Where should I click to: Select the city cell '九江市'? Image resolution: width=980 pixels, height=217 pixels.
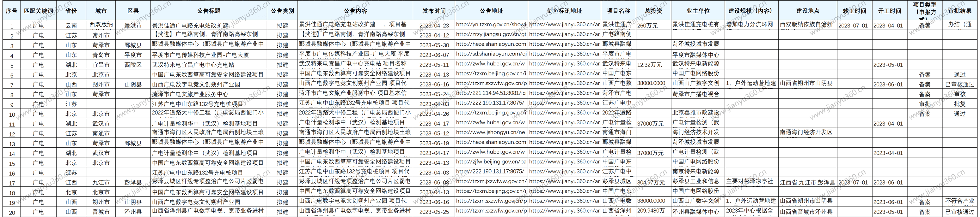click(101, 183)
